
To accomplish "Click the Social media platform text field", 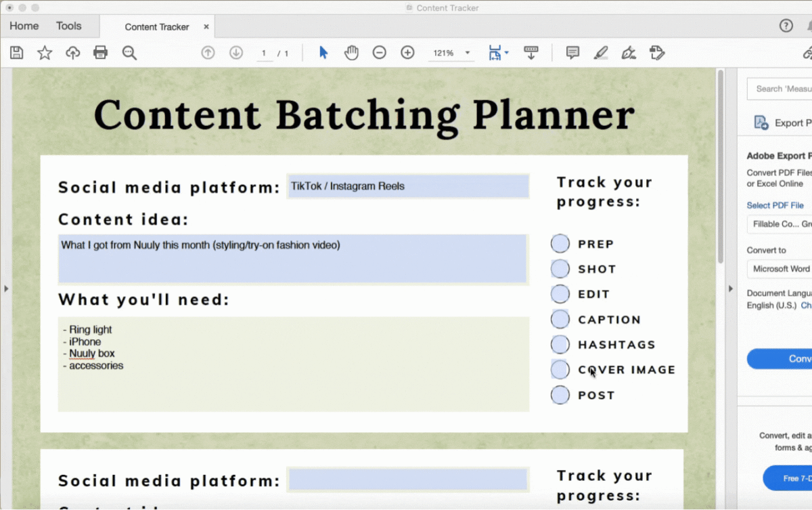I will pyautogui.click(x=408, y=186).
